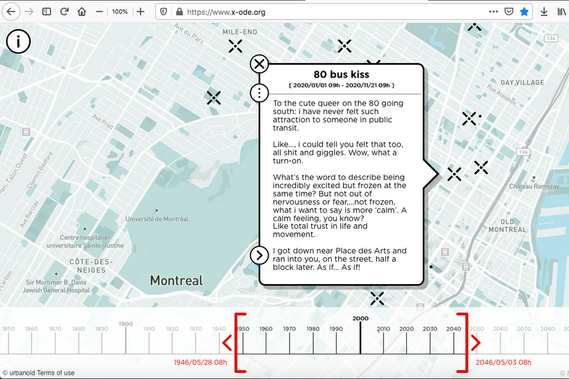Click the left red bracket of time range
Viewport: 569px width, 379px height.
pos(240,343)
